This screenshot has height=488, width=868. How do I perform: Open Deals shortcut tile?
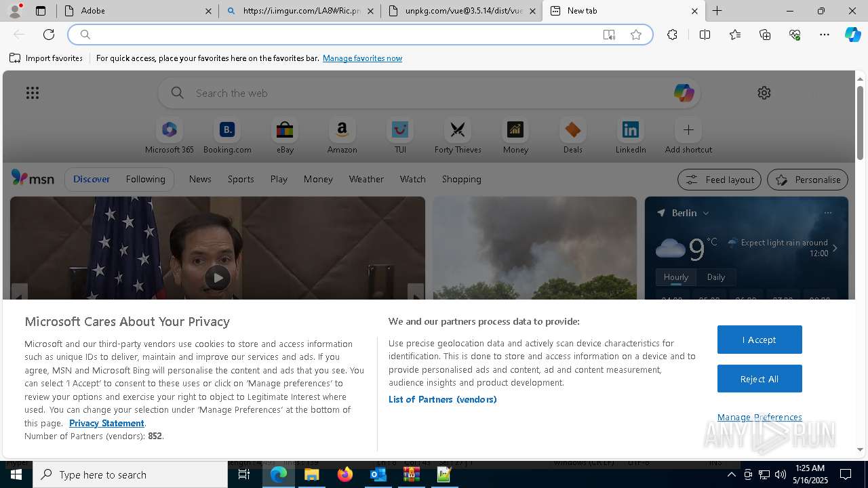tap(573, 136)
